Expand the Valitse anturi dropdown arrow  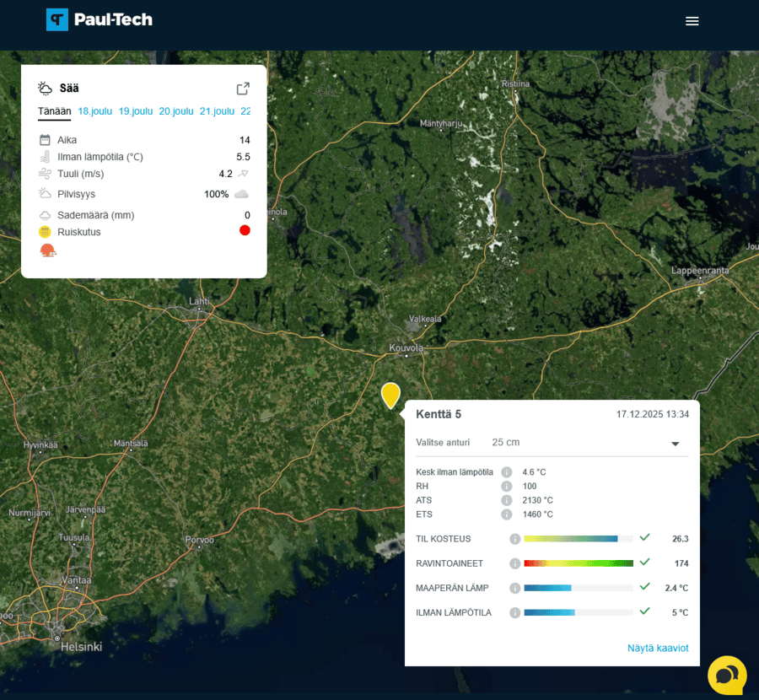[675, 444]
